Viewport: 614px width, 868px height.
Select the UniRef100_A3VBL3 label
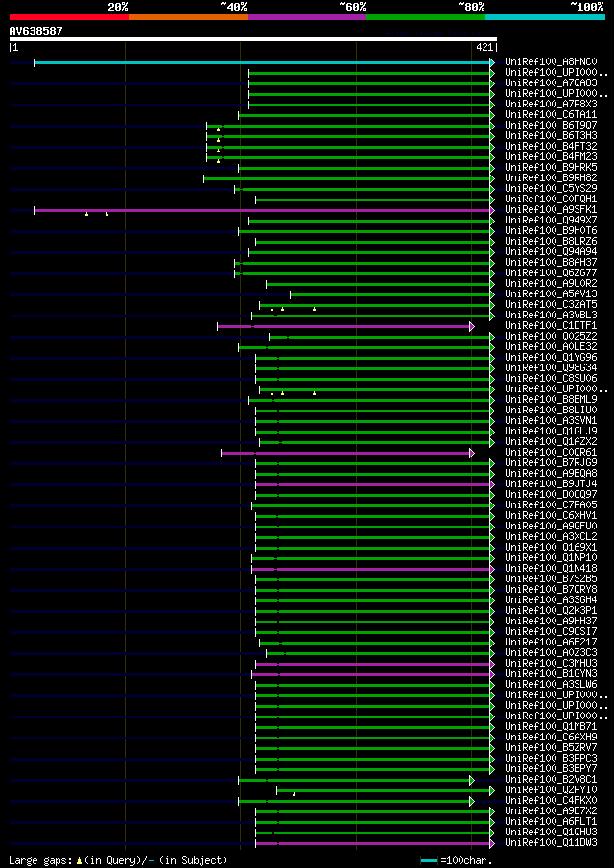point(551,315)
